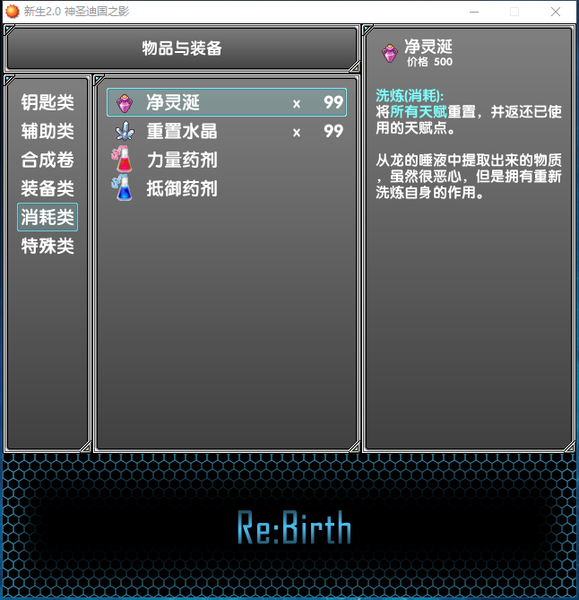Open the 合成卷 category
The image size is (579, 600).
(47, 160)
